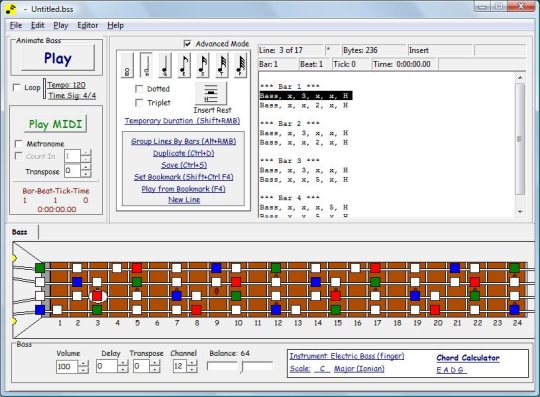Click red marker at fret 5, top string
540x397 pixels.
coord(137,268)
